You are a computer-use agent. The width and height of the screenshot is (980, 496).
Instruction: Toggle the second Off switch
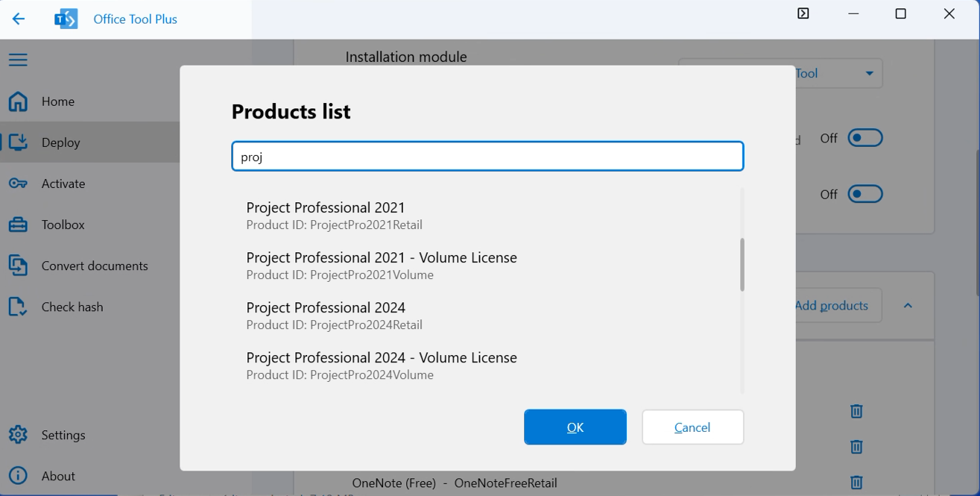click(865, 194)
